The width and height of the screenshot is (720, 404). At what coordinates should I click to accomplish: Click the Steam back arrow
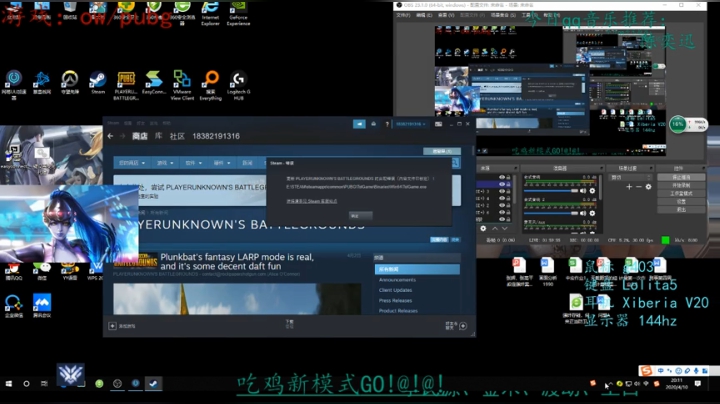[x=110, y=136]
